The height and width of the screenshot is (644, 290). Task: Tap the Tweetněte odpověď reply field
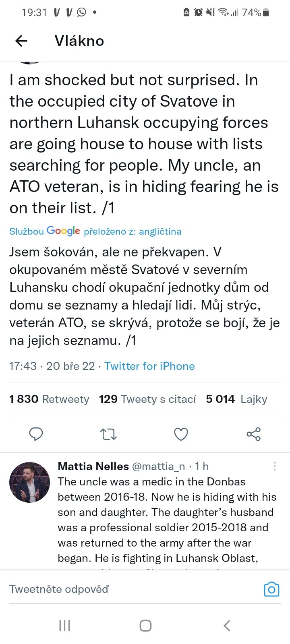tap(121, 589)
